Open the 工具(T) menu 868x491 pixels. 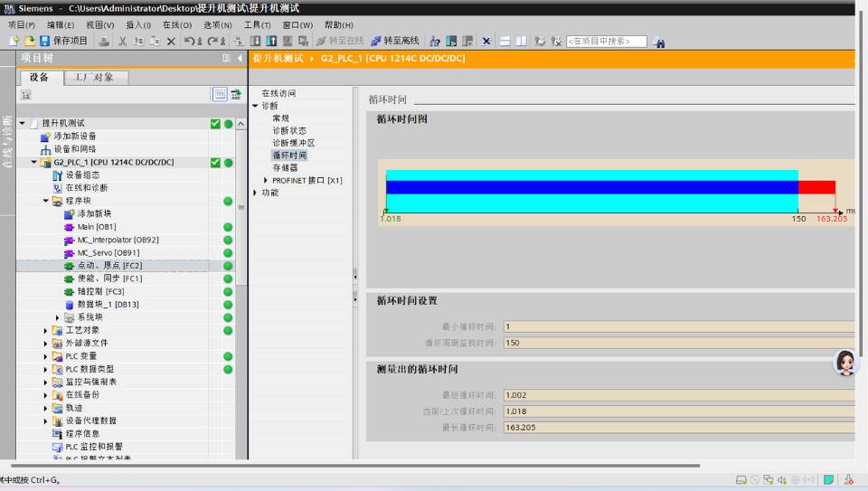tap(258, 25)
